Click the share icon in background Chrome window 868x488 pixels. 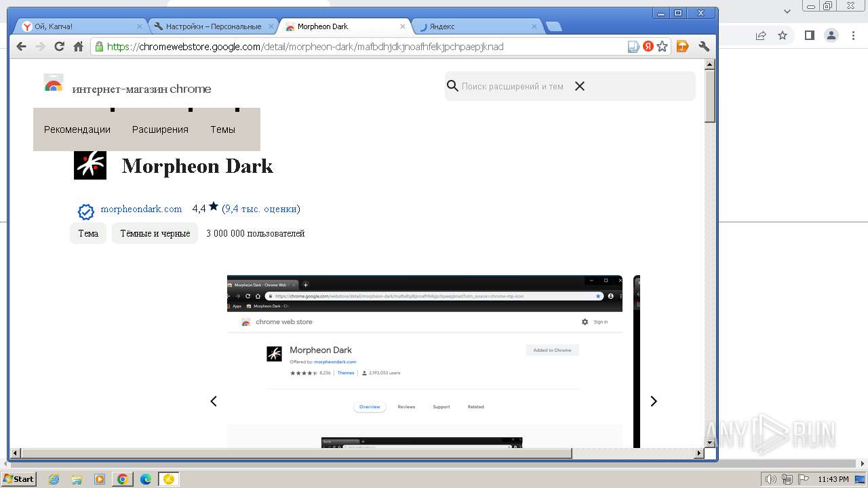coord(761,35)
